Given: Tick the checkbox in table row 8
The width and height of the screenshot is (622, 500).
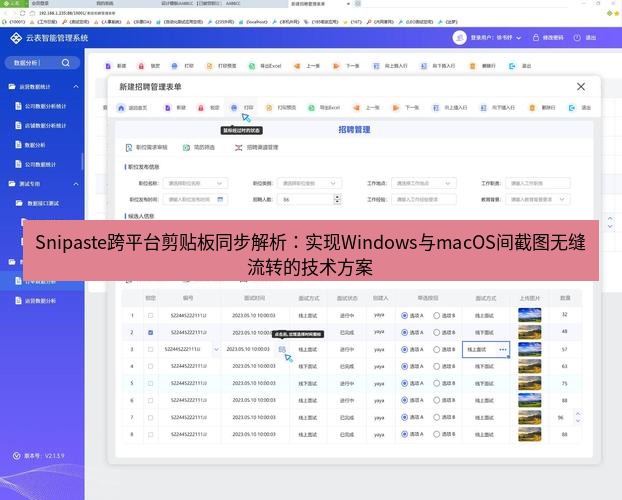Looking at the screenshot, I should click(150, 435).
